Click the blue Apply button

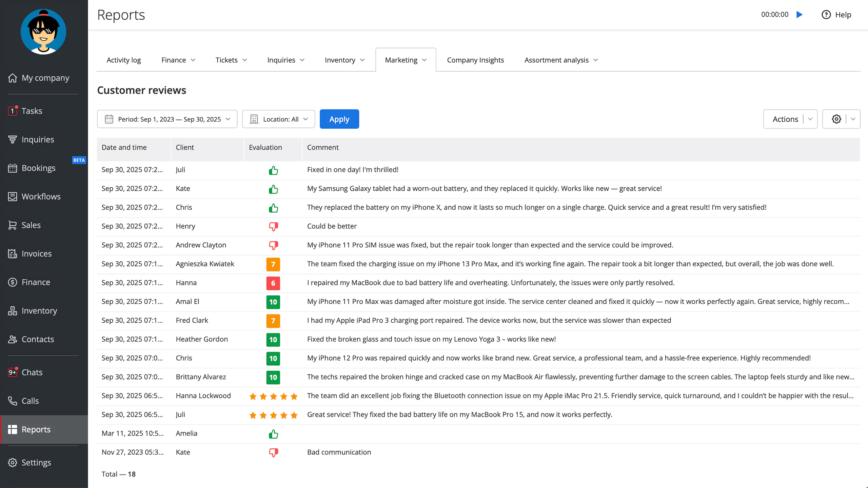click(x=339, y=119)
